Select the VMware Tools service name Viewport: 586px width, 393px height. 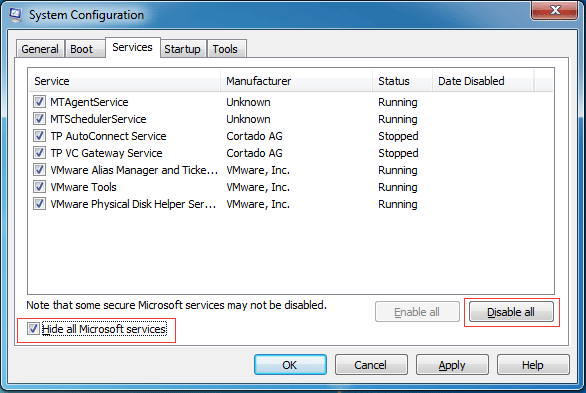[x=84, y=187]
